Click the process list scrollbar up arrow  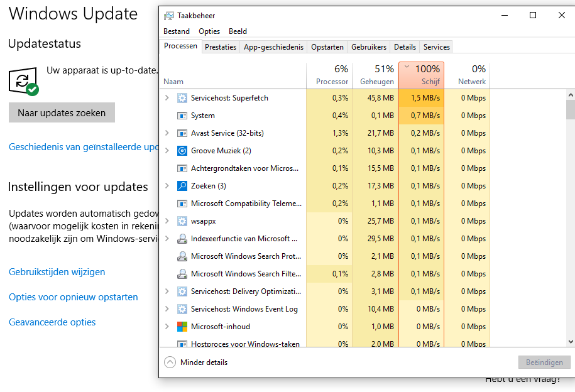[571, 95]
